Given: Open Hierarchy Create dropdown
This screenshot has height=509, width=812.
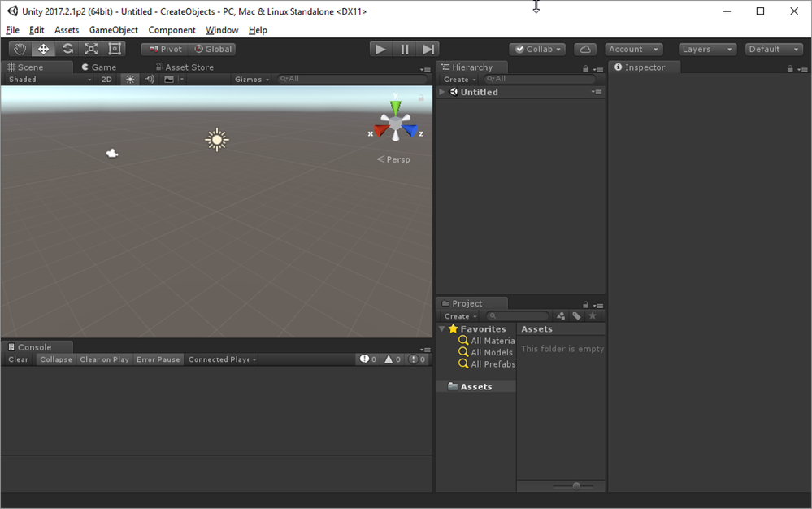Looking at the screenshot, I should [459, 79].
